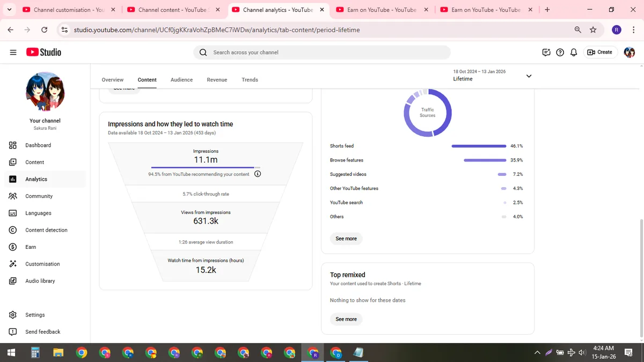Click the Impressions 11.1m value
This screenshot has width=644, height=362.
[206, 160]
